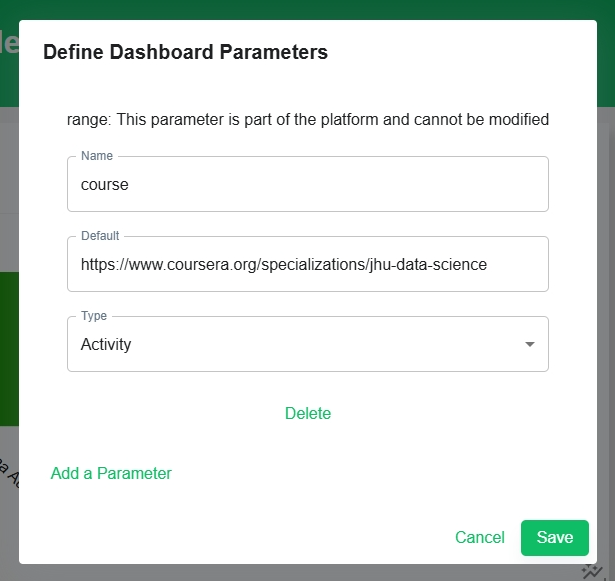Click the chart icon behind the dialog corner
This screenshot has width=615, height=581.
[592, 572]
